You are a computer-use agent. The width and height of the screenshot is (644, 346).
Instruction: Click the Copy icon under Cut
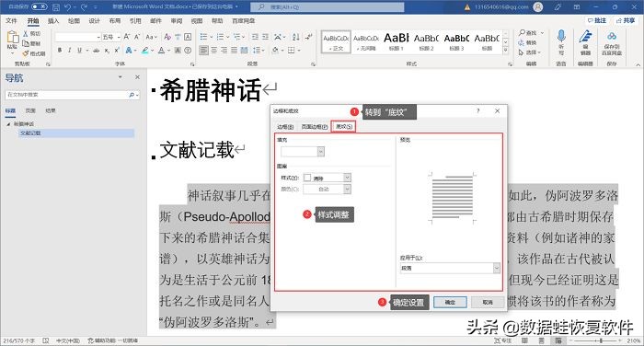[26, 43]
